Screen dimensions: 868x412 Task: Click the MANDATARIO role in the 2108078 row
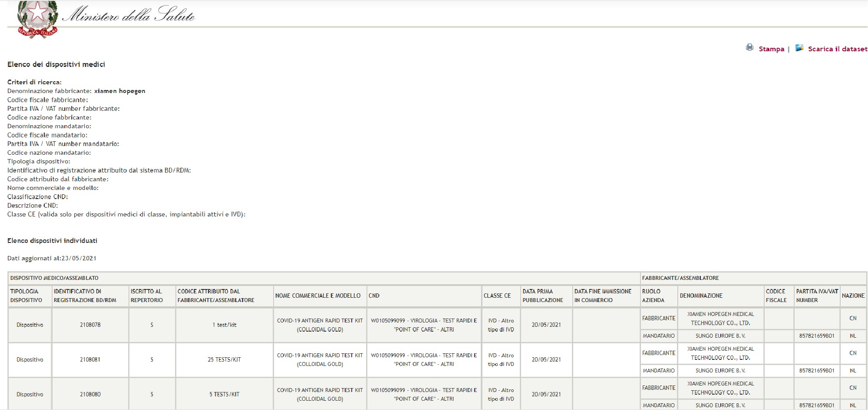point(659,336)
